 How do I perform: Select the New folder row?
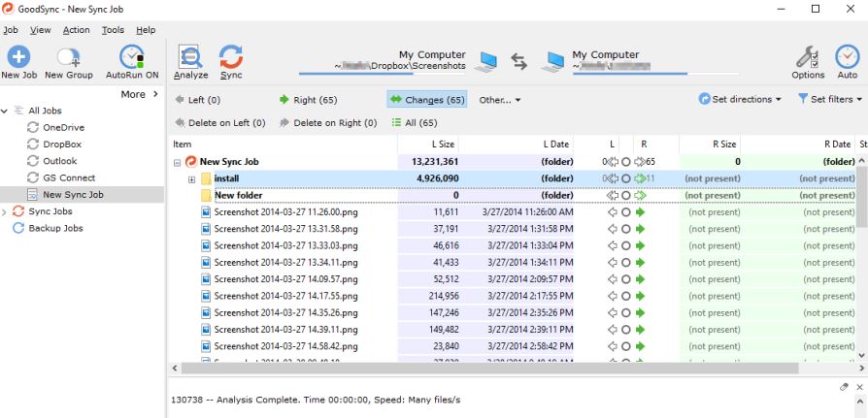(238, 196)
